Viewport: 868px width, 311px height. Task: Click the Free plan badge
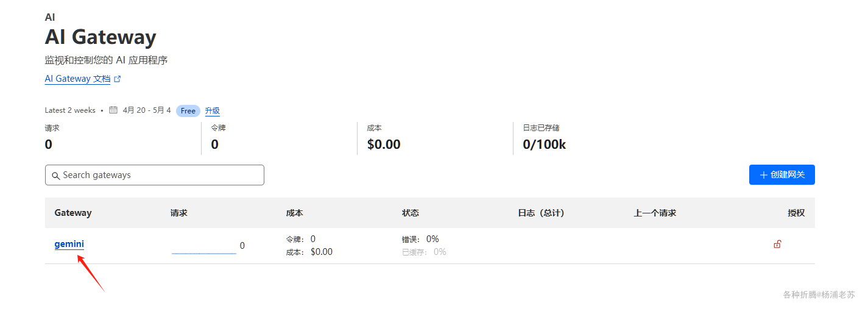[x=188, y=111]
